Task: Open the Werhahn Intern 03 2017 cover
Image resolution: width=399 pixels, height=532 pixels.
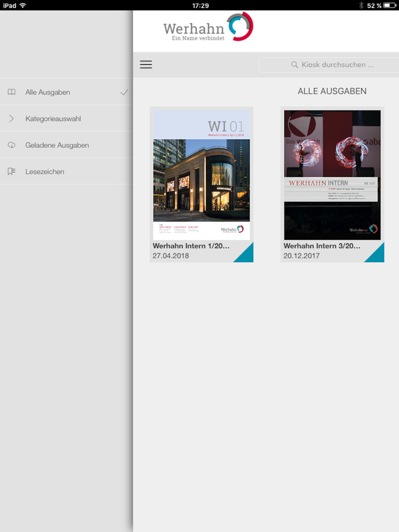Action: tap(332, 175)
